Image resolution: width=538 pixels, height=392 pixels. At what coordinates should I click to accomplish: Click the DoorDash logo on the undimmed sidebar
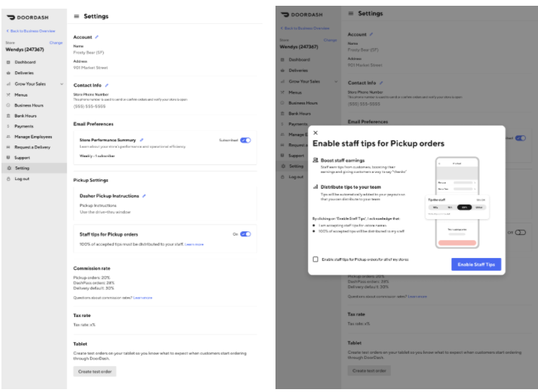coord(28,16)
